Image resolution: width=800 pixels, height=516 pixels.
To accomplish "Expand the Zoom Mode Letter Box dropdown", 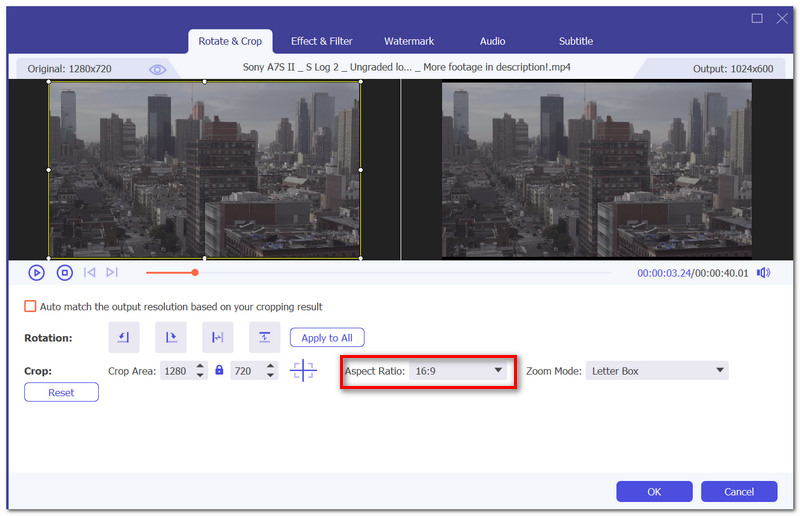I will click(x=657, y=371).
